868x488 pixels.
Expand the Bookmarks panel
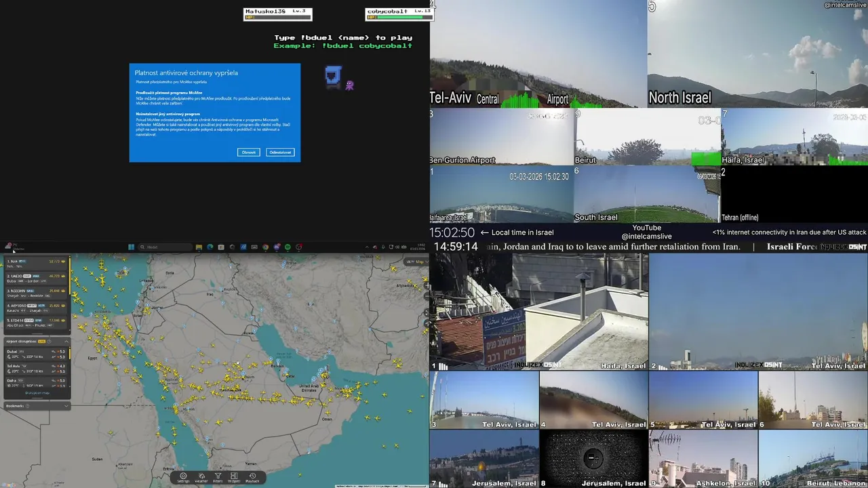(x=66, y=406)
